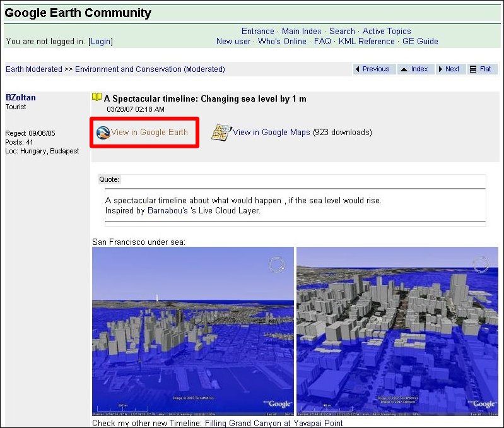The width and height of the screenshot is (504, 428).
Task: Click 'Loc: Hungary, Budapest' text
Action: [x=42, y=151]
